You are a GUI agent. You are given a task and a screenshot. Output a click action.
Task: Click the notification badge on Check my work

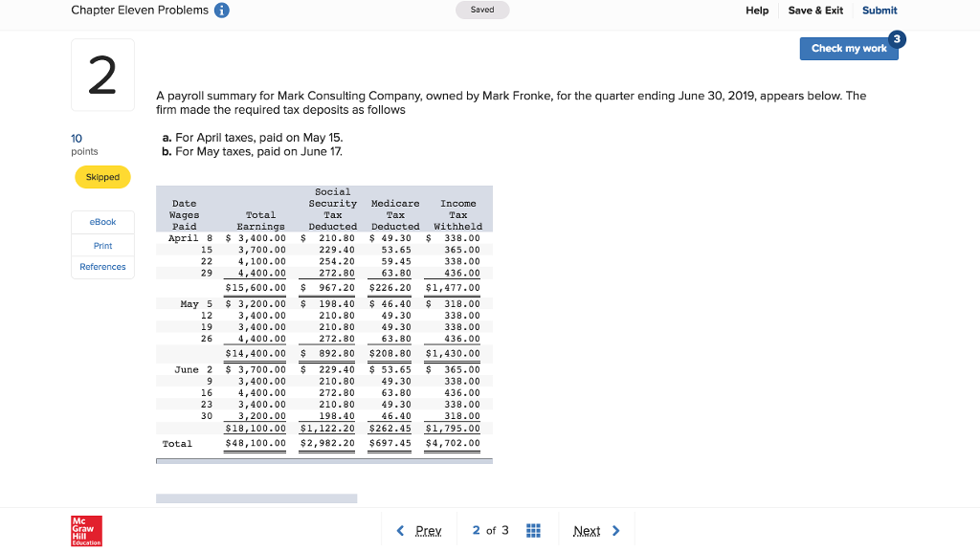pos(897,39)
